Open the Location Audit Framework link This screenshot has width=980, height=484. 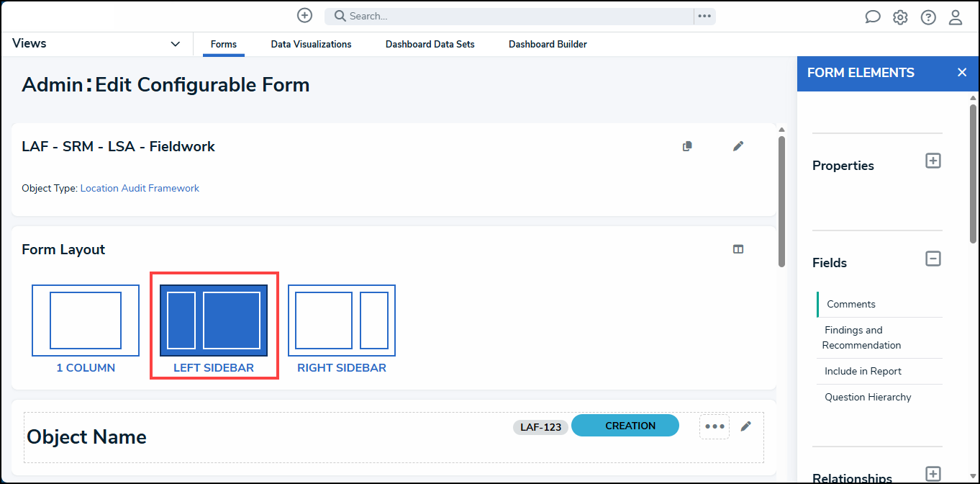tap(140, 188)
